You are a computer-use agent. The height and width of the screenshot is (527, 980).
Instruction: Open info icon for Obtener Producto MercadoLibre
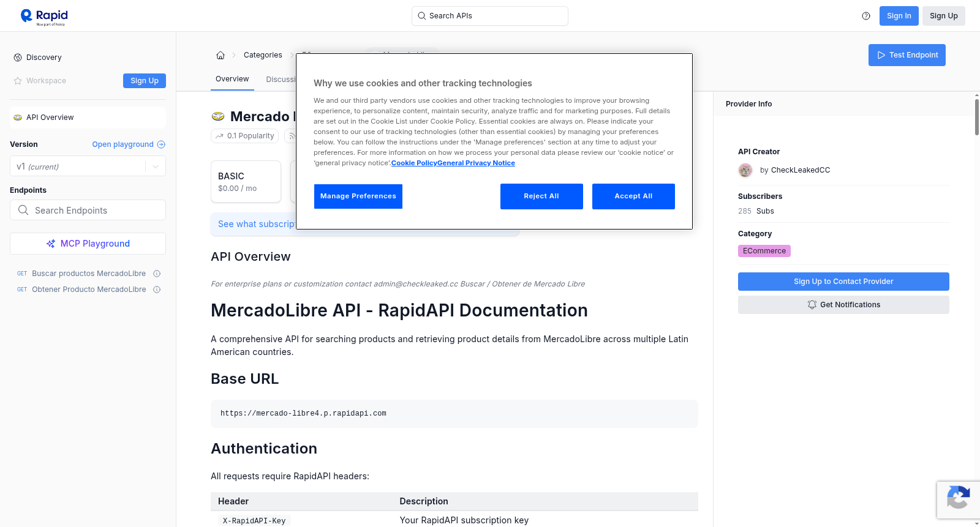pos(157,290)
